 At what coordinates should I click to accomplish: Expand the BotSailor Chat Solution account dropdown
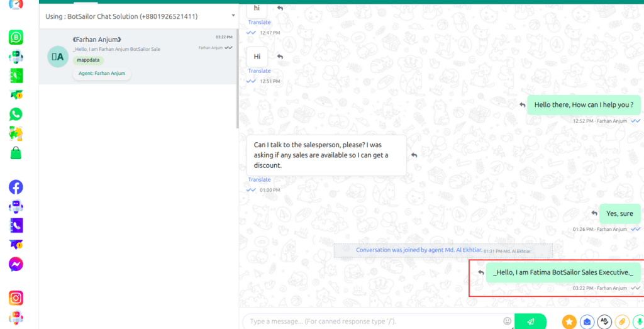tap(233, 15)
